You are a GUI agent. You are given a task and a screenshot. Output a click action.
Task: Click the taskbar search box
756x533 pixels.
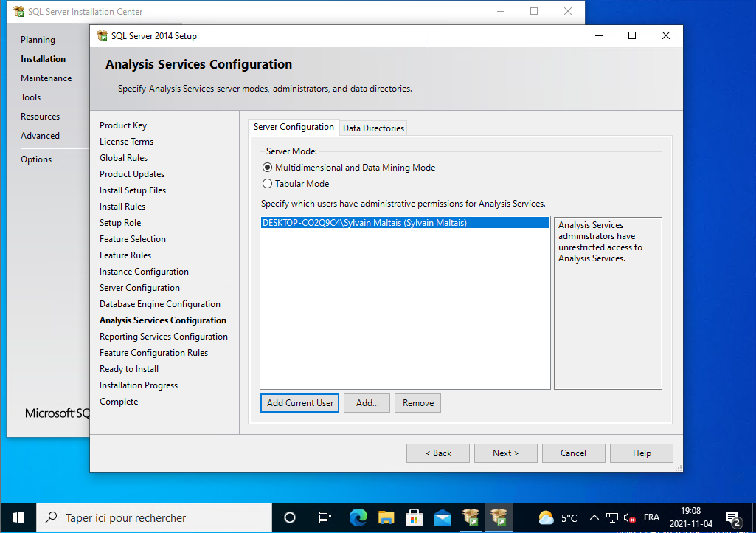pos(155,517)
